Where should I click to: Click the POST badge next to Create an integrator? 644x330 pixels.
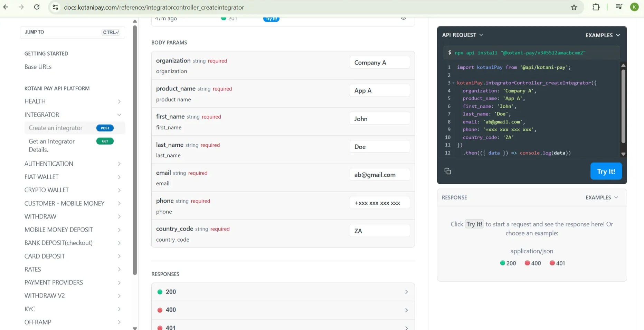pyautogui.click(x=105, y=128)
